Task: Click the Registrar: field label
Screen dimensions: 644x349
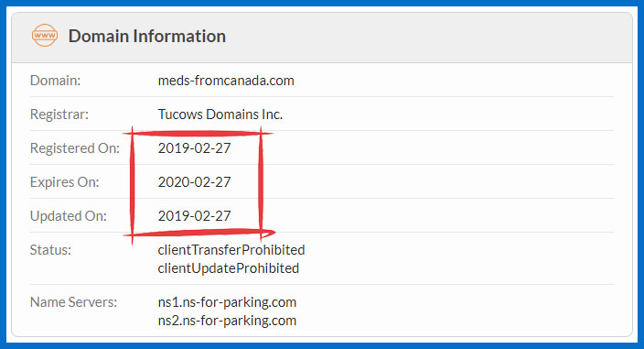Action: pyautogui.click(x=59, y=115)
